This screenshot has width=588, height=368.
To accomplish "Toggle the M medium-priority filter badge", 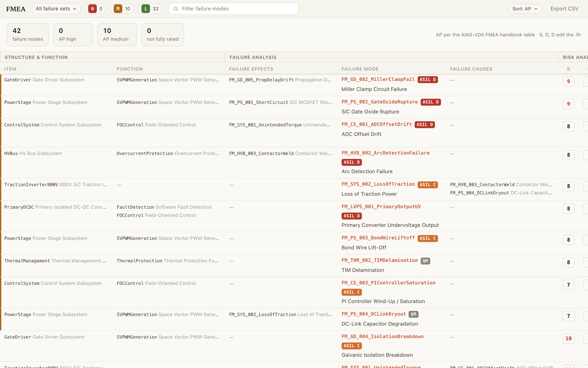I will click(122, 9).
